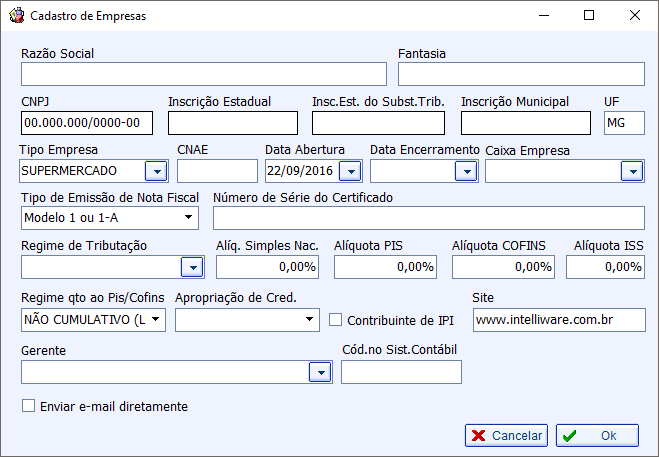Enable the Contribuinte de IPI checkbox
The height and width of the screenshot is (457, 659).
335,320
